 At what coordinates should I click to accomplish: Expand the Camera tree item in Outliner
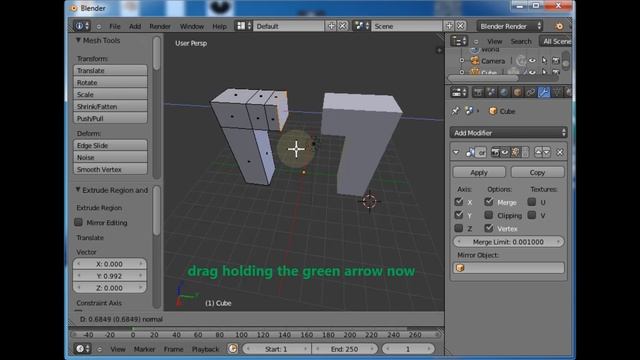(462, 60)
